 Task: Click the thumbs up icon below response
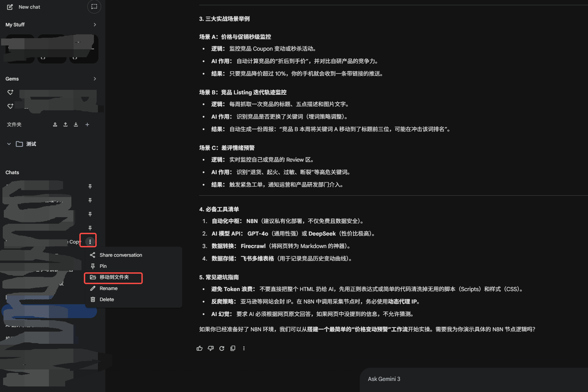click(x=200, y=348)
